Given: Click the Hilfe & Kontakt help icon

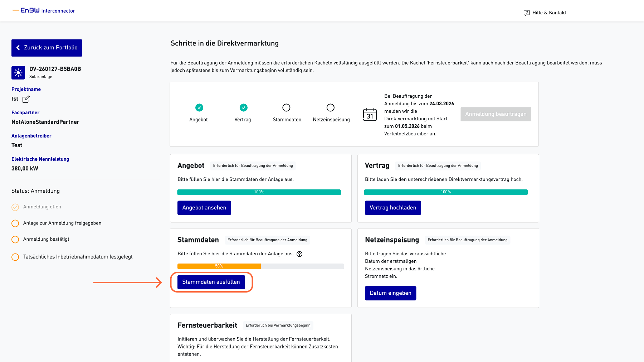Looking at the screenshot, I should coord(526,13).
